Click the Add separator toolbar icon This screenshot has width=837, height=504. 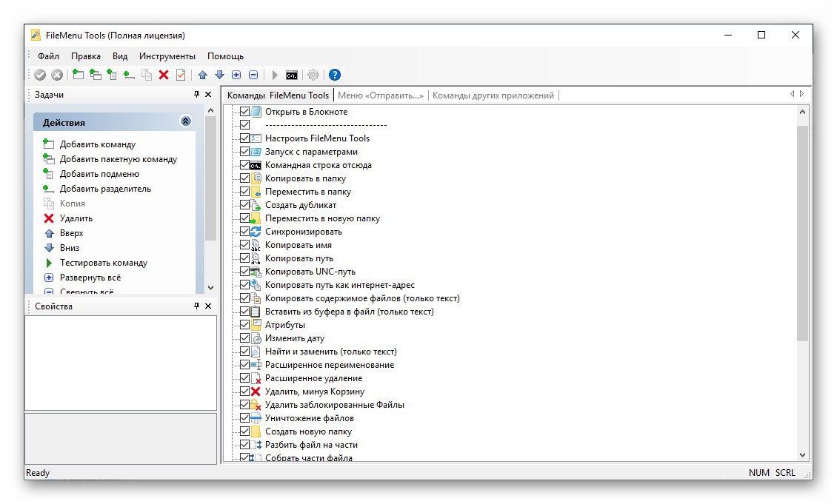click(x=129, y=75)
